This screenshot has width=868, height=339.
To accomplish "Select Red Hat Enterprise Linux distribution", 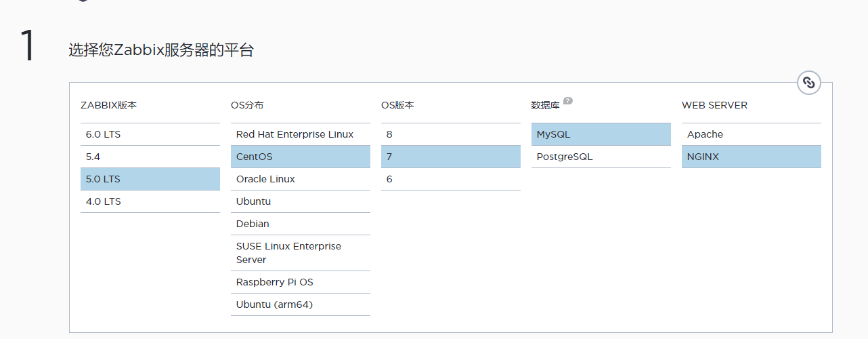I will pyautogui.click(x=301, y=134).
